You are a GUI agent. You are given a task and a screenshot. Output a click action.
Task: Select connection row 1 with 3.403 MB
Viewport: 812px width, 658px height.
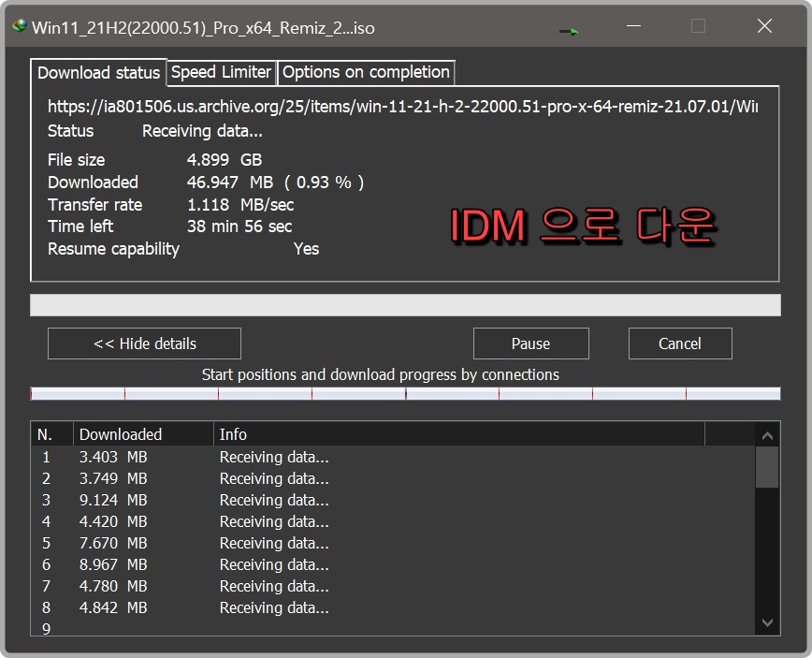click(x=393, y=457)
